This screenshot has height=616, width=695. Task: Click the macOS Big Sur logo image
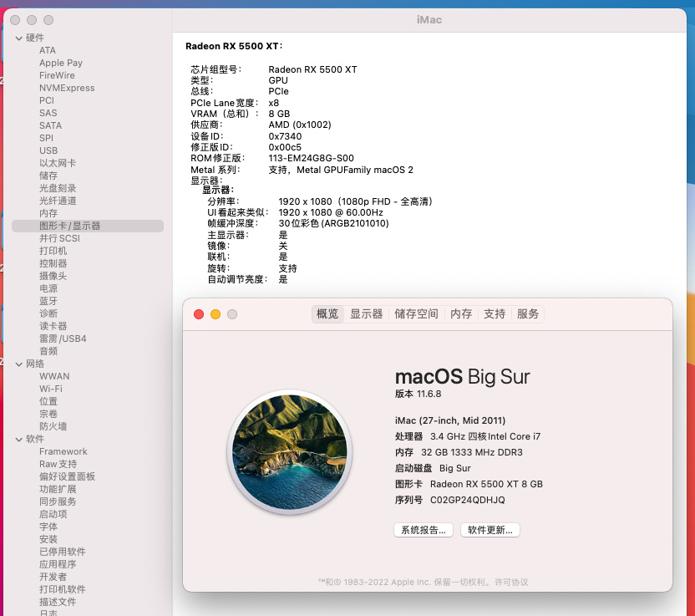coord(290,452)
